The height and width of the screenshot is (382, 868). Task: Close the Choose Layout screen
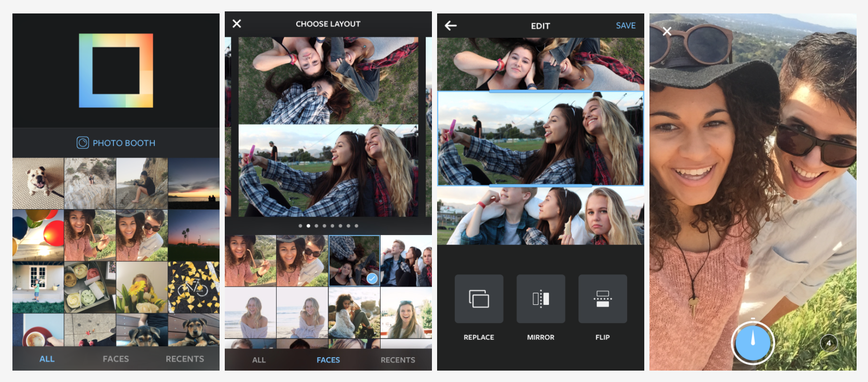(237, 24)
